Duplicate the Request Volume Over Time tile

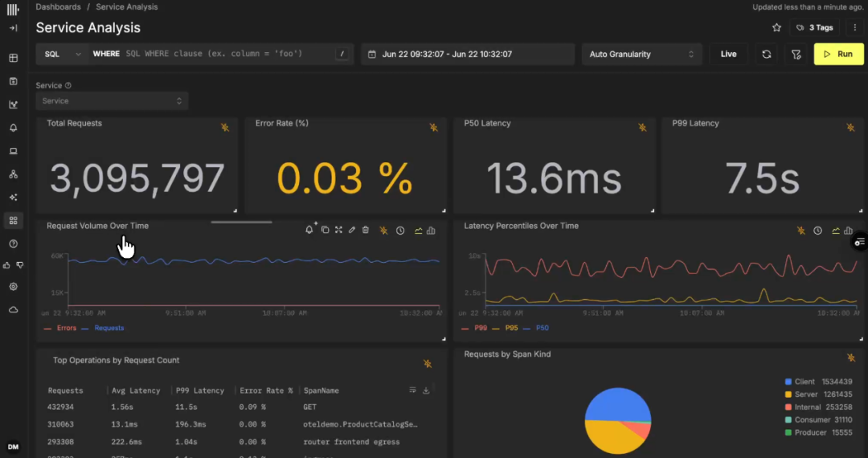point(325,230)
